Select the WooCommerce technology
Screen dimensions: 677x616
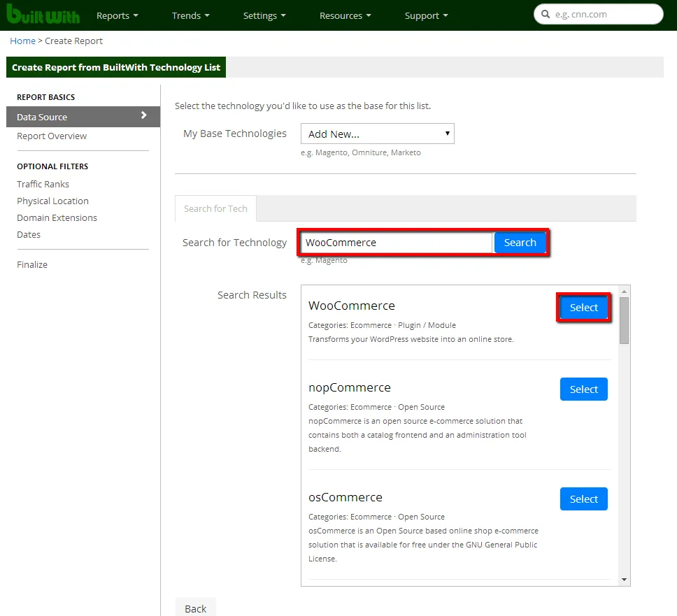pyautogui.click(x=583, y=308)
